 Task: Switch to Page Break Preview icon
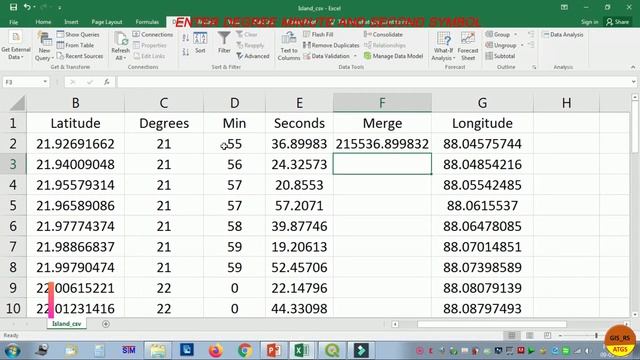point(547,335)
